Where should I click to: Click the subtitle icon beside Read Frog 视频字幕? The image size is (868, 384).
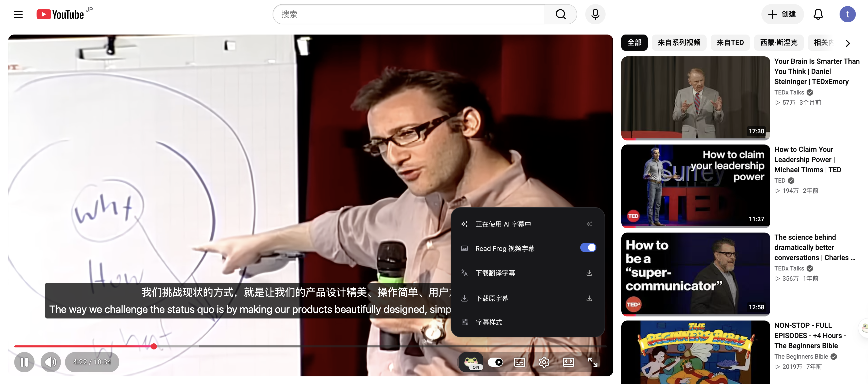(x=464, y=248)
